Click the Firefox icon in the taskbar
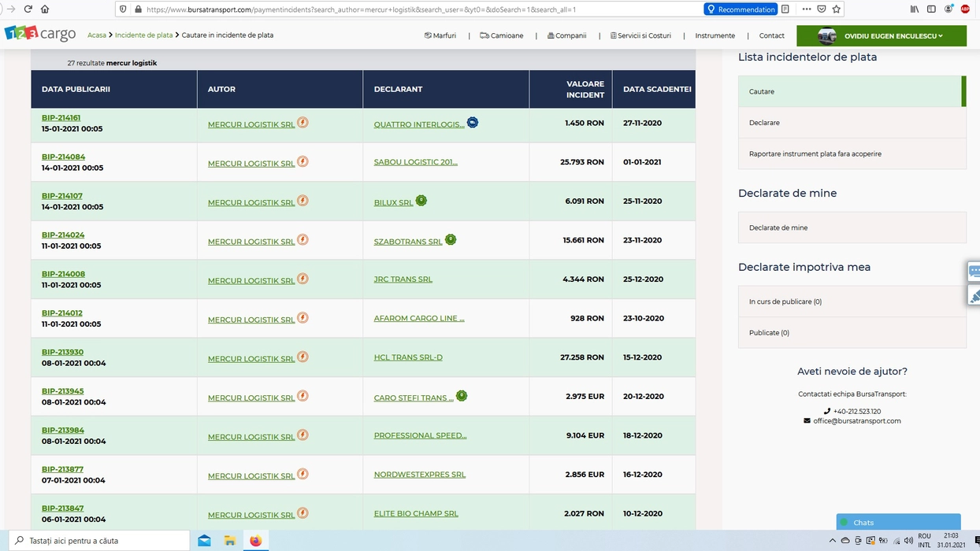 (x=256, y=541)
